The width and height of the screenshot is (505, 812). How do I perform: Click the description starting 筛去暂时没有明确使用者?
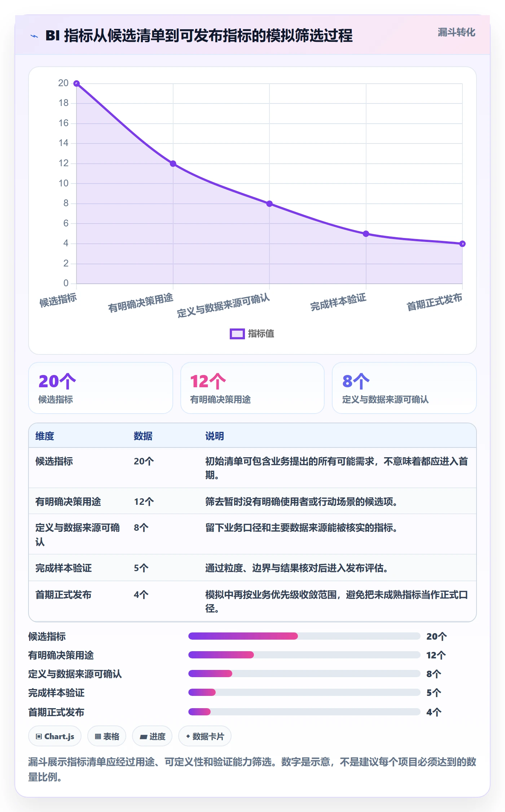point(302,502)
